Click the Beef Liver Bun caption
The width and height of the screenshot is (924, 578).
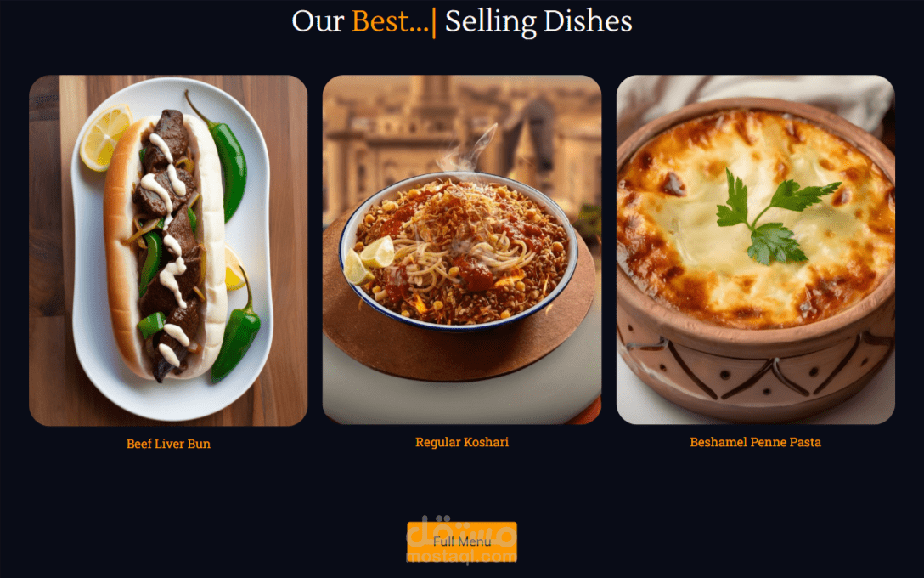(168, 444)
